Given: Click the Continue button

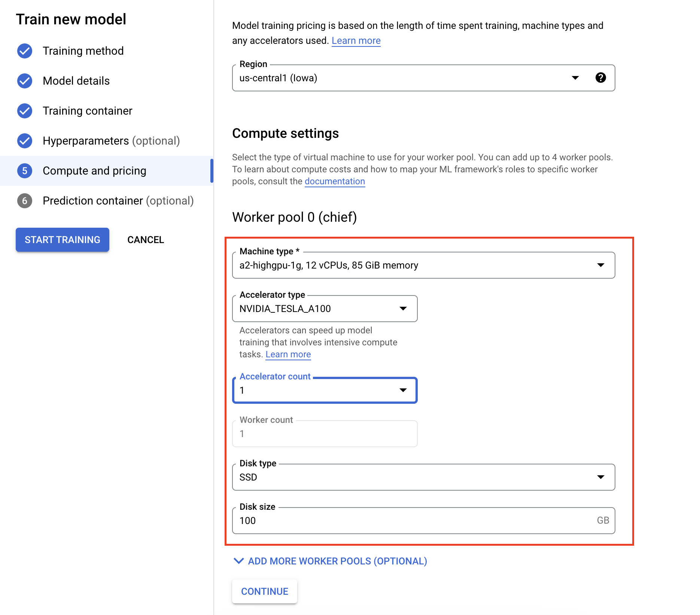Looking at the screenshot, I should coord(265,591).
